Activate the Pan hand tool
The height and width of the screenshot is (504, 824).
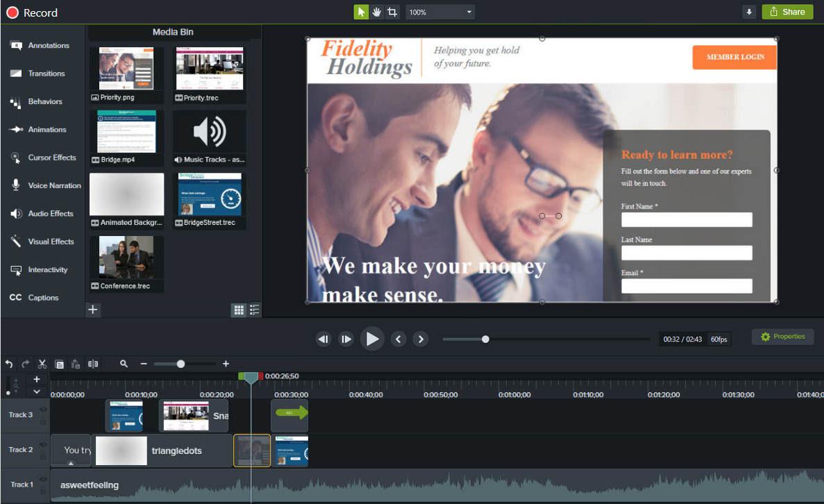coord(377,12)
